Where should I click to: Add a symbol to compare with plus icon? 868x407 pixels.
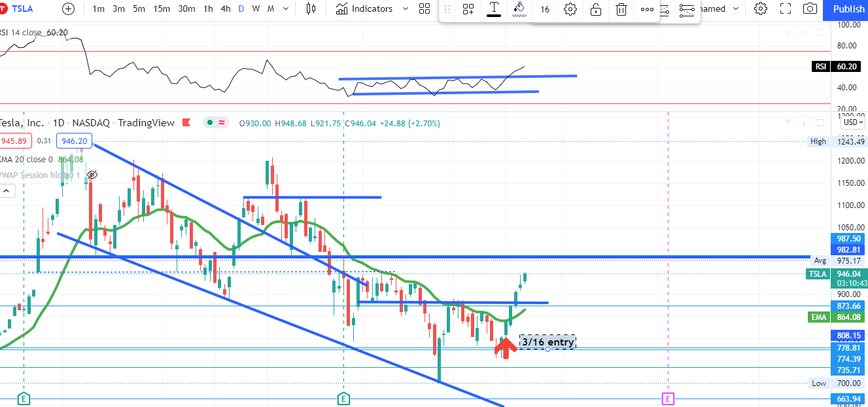coord(69,9)
